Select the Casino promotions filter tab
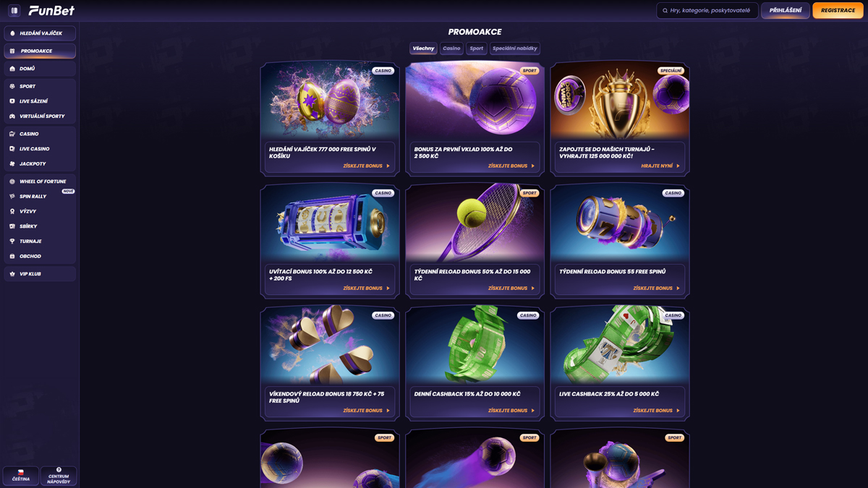The image size is (868, 488). [x=451, y=48]
